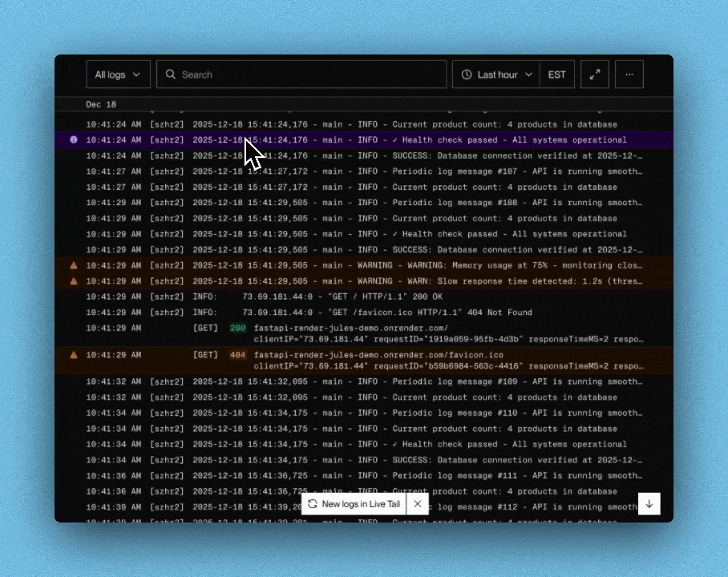Open the All logs filter dropdown
This screenshot has height=577, width=728.
click(117, 74)
